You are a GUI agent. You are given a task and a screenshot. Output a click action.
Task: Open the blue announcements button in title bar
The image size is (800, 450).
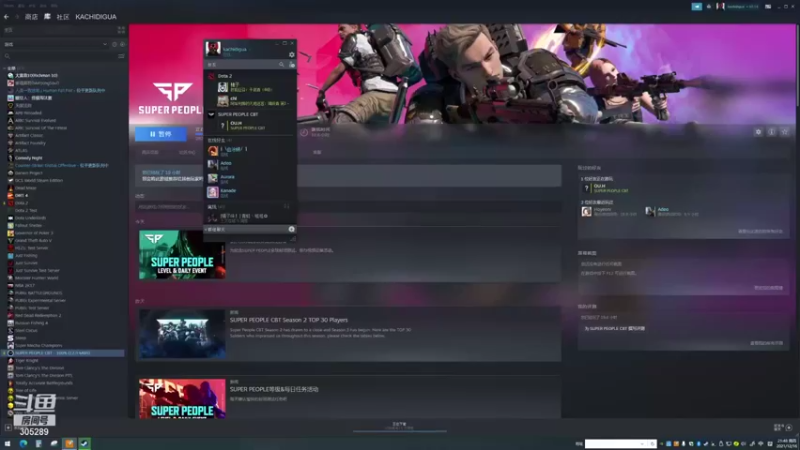pyautogui.click(x=696, y=7)
